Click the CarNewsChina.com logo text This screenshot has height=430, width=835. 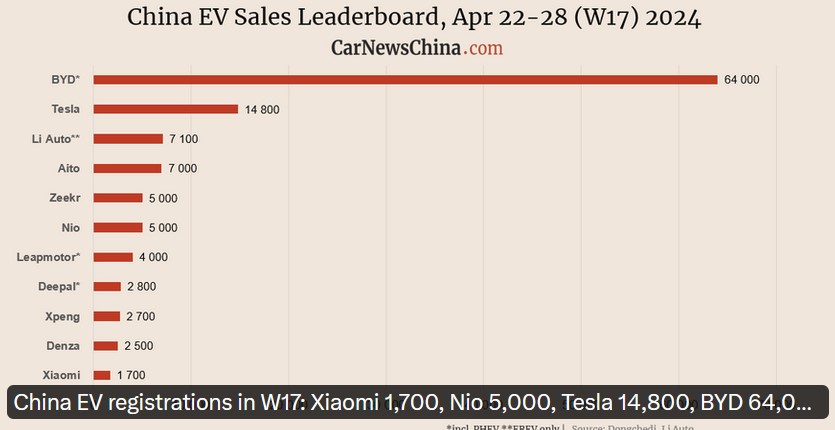[x=416, y=47]
